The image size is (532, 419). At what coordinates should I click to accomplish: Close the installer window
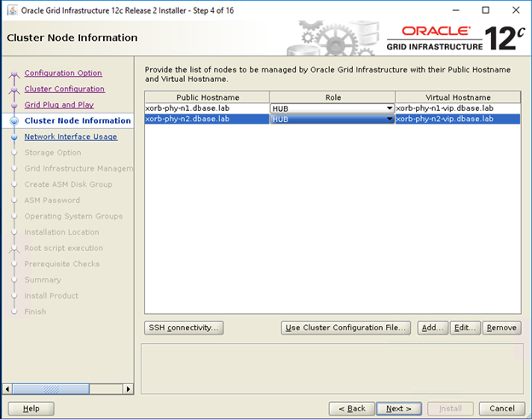(x=516, y=10)
